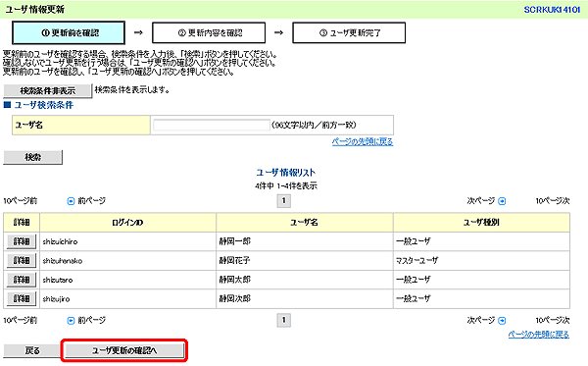Click 詳細 button for shizuichiro
This screenshot has height=366, width=588.
click(x=22, y=241)
